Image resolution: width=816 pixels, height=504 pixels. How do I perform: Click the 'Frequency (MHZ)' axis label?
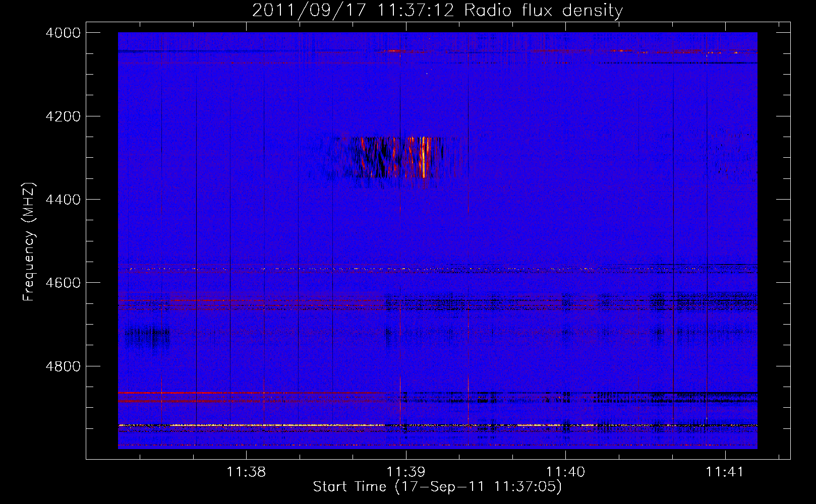[x=29, y=242]
